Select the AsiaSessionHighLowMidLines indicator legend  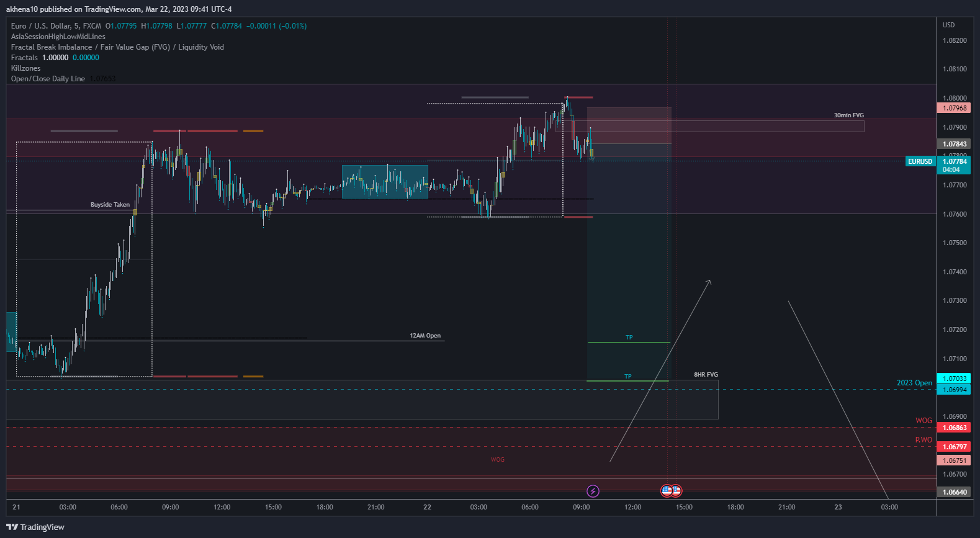coord(58,37)
